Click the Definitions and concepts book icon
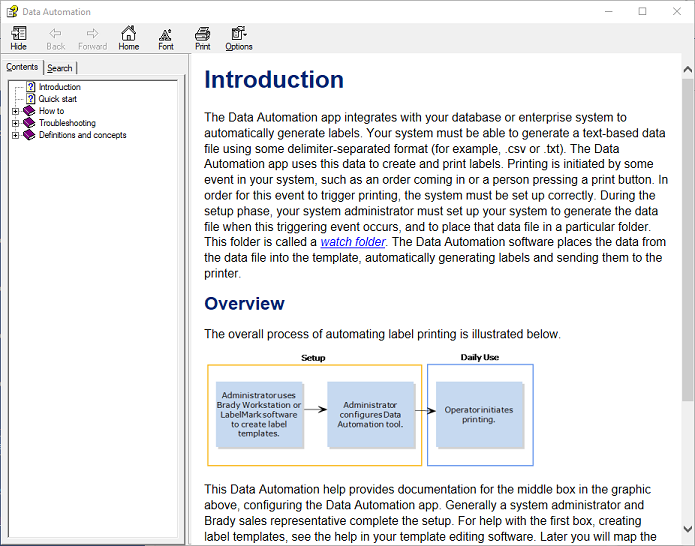Viewport: 695px width, 546px height. [29, 135]
